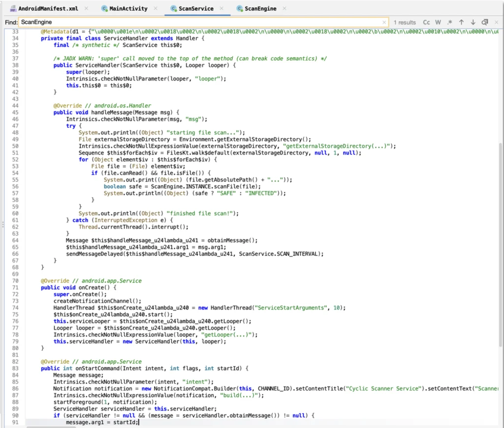Close the ScanEngine tab
504x428 pixels.
pos(283,8)
